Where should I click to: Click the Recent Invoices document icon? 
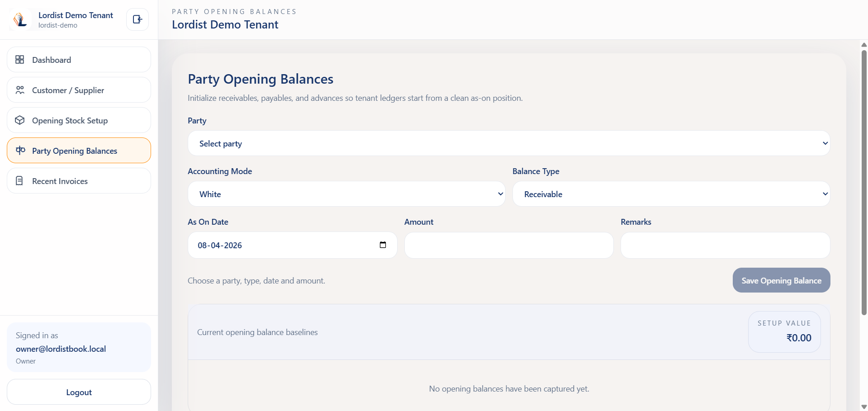pos(19,181)
